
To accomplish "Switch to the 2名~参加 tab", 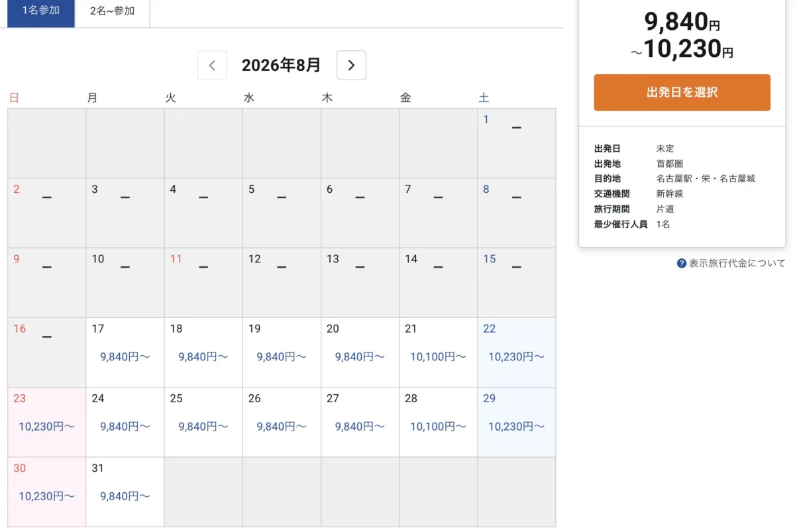I will tap(113, 11).
